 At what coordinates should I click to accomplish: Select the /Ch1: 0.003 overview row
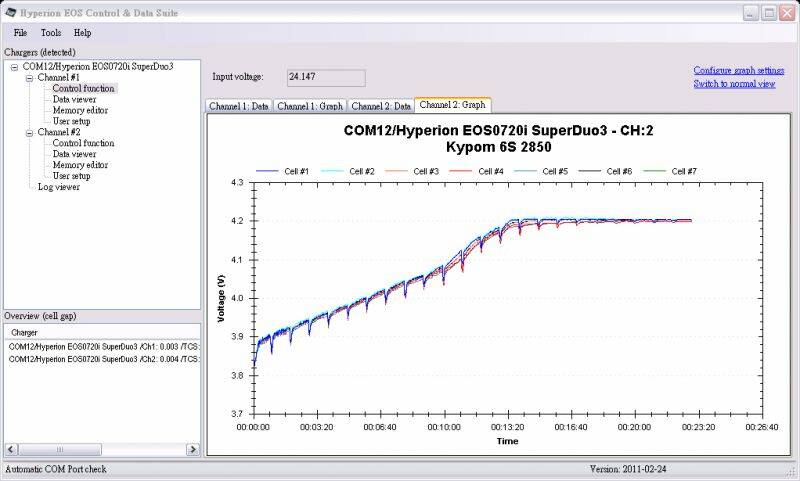(x=102, y=346)
